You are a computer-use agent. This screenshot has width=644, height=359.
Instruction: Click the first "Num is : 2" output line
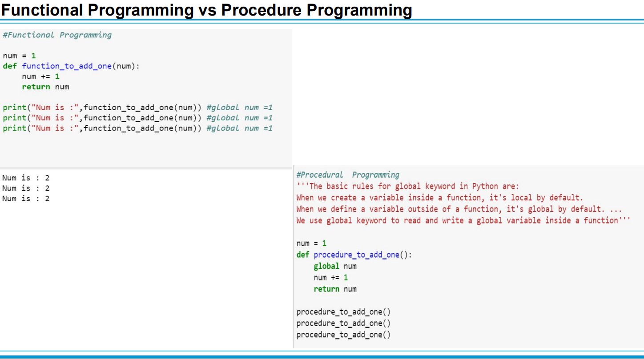26,178
